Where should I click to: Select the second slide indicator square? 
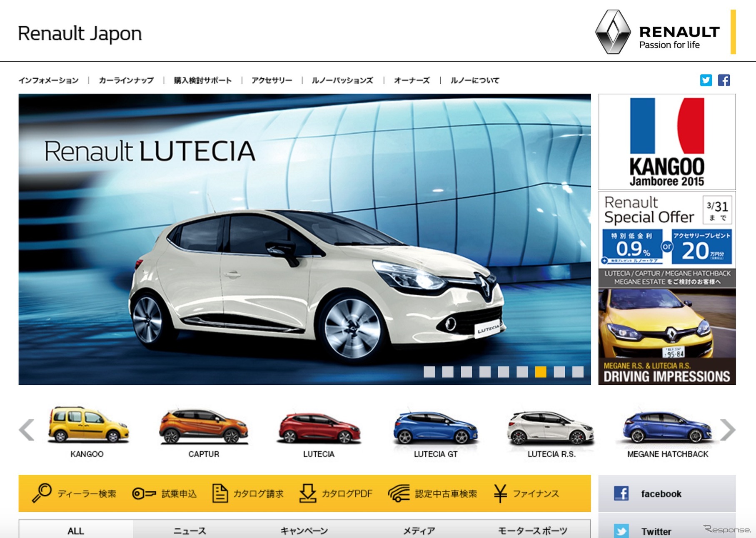coord(448,372)
